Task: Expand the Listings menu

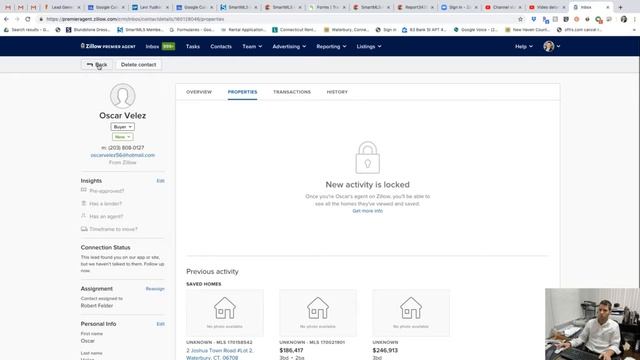Action: click(x=369, y=47)
